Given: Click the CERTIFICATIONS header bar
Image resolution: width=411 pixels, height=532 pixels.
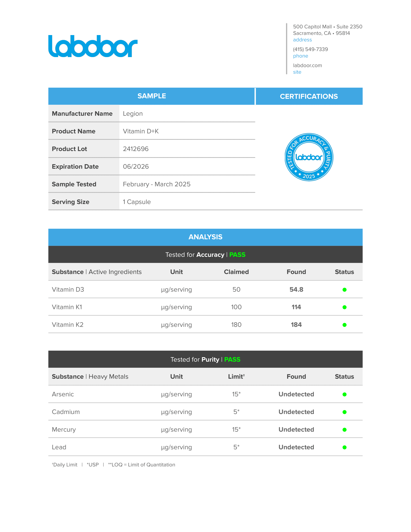Looking at the screenshot, I should [309, 96].
